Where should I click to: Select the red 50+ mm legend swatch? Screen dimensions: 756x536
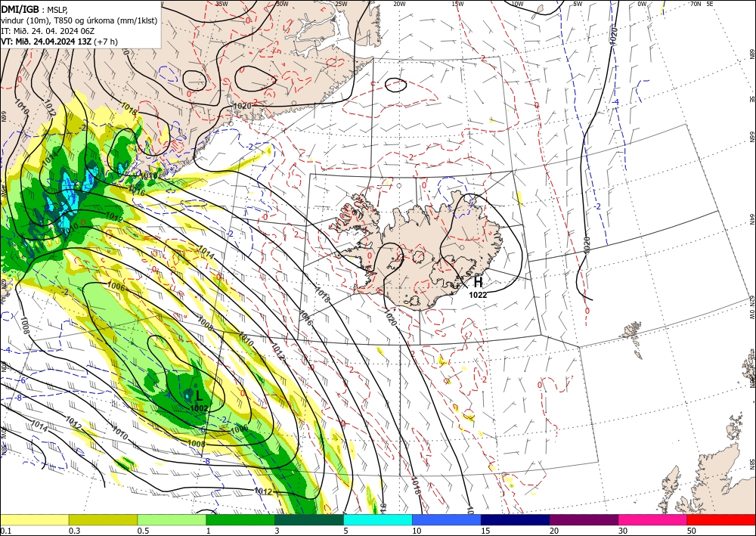pyautogui.click(x=721, y=519)
